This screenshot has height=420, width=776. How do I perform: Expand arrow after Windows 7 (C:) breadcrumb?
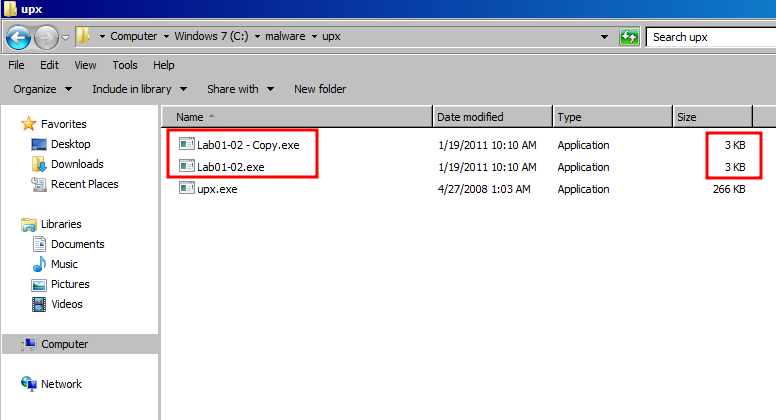tap(257, 37)
